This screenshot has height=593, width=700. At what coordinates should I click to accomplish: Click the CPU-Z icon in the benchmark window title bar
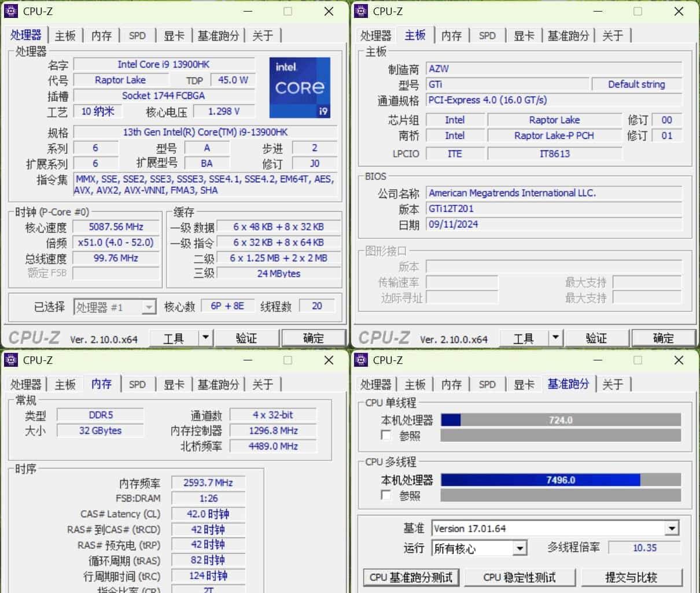[362, 360]
